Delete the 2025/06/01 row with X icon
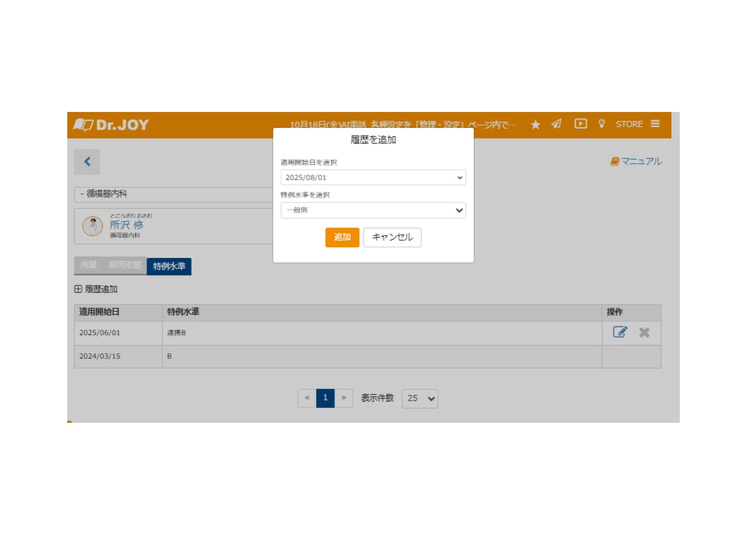Screen dimensions: 747x560 pos(644,333)
